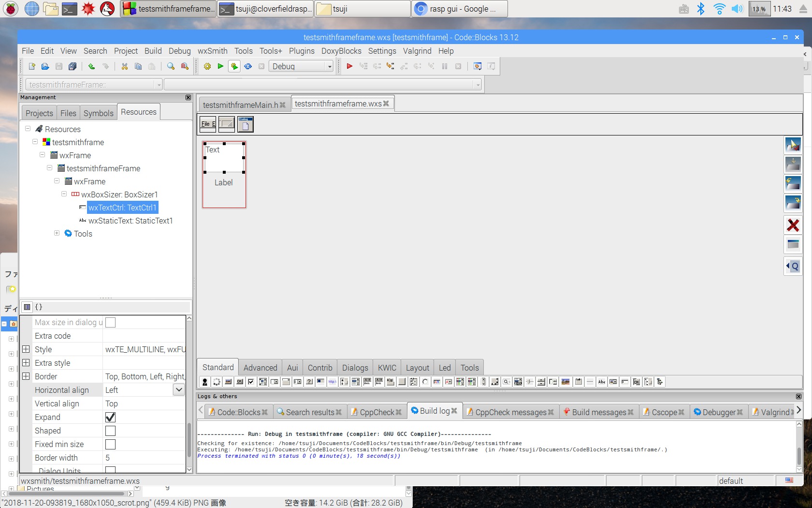
Task: Expand the Style property
Action: [26, 349]
